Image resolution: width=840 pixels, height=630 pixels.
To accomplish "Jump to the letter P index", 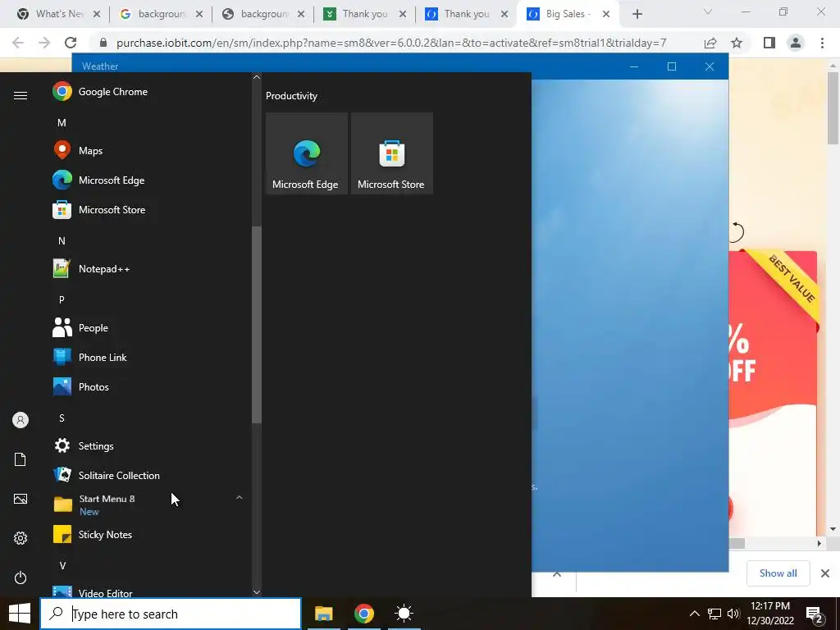I will click(62, 300).
